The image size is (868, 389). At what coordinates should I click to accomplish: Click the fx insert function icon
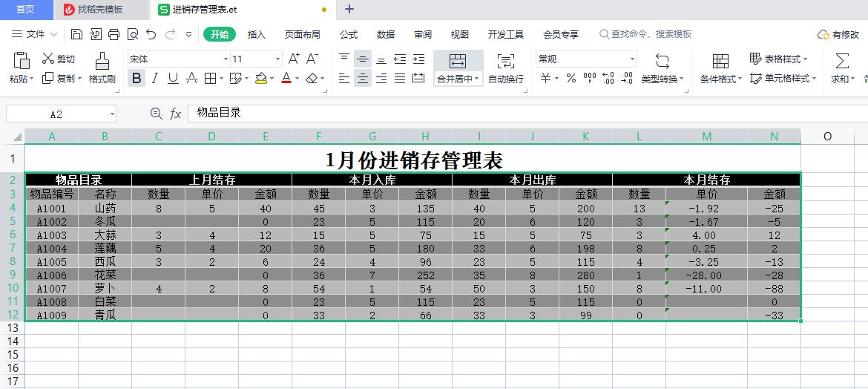176,114
